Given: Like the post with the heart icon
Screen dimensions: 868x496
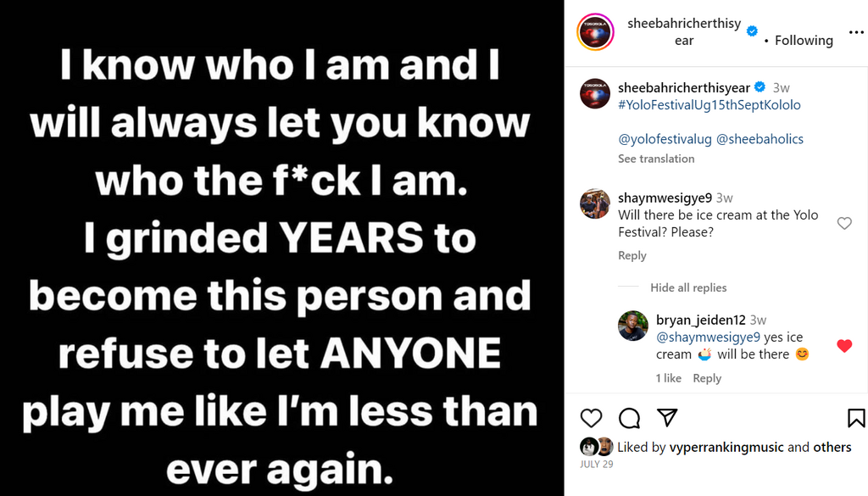Looking at the screenshot, I should click(591, 418).
